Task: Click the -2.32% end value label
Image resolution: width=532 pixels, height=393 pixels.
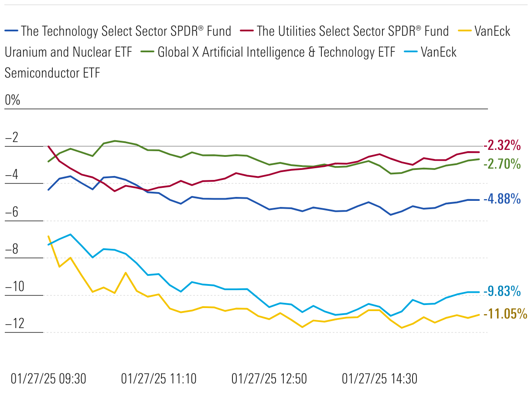Action: (x=501, y=145)
